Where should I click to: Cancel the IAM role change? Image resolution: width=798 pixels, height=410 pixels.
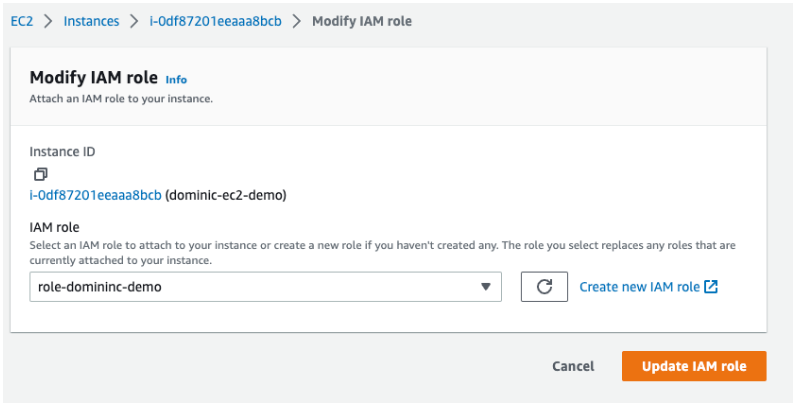[x=573, y=366]
